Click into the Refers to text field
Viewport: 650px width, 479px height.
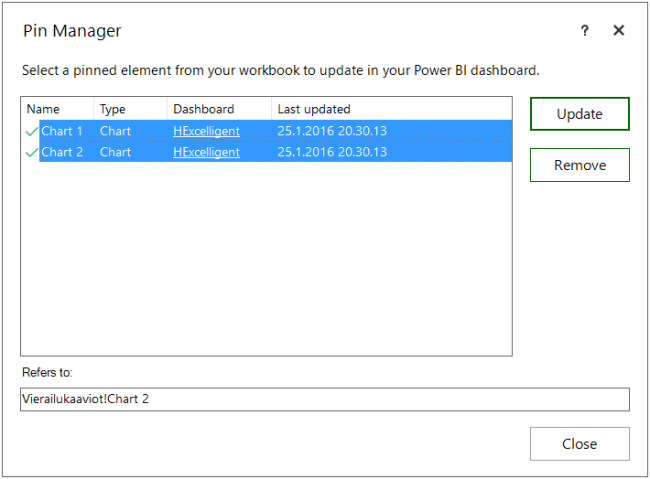coord(324,399)
